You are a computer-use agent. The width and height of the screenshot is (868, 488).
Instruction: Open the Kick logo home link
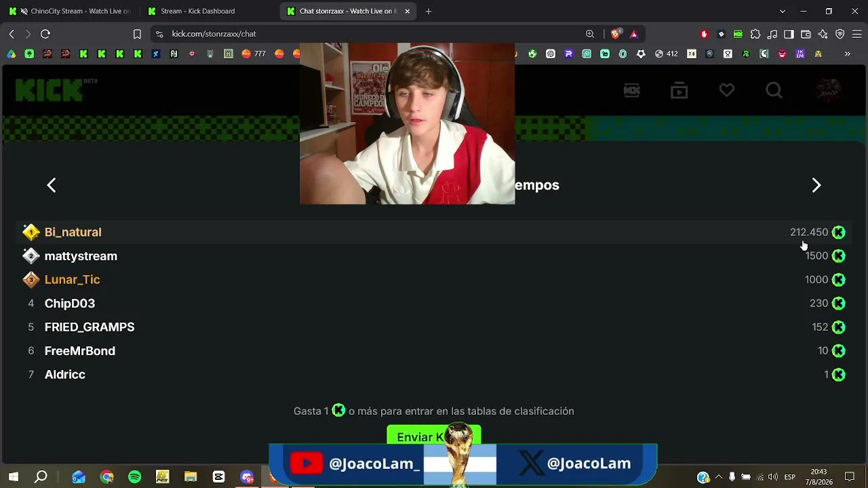pyautogui.click(x=49, y=90)
